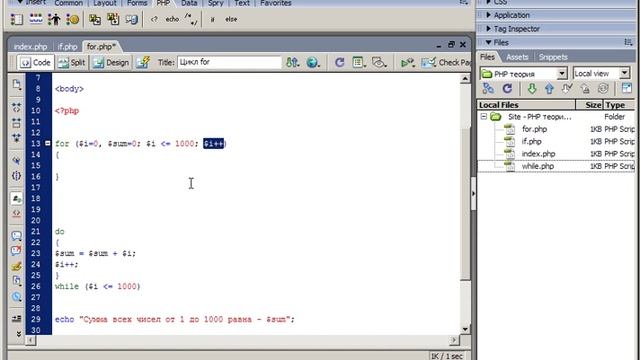Open the File Management menu icon
640x360 pixels.
coord(293,62)
